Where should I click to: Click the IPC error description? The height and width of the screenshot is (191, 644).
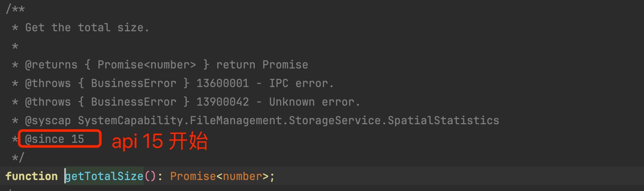pos(302,83)
